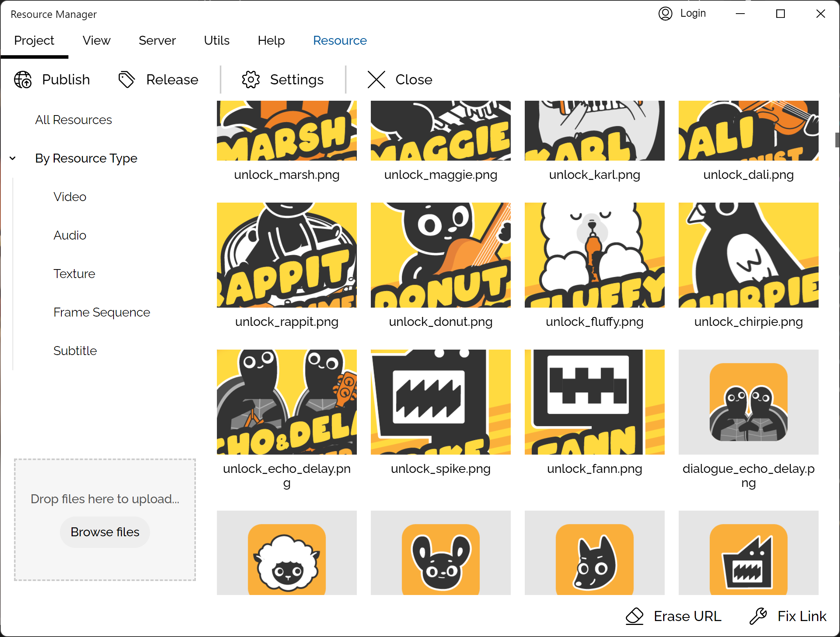840x637 pixels.
Task: Click the unlock_spike.png file name
Action: (x=441, y=469)
